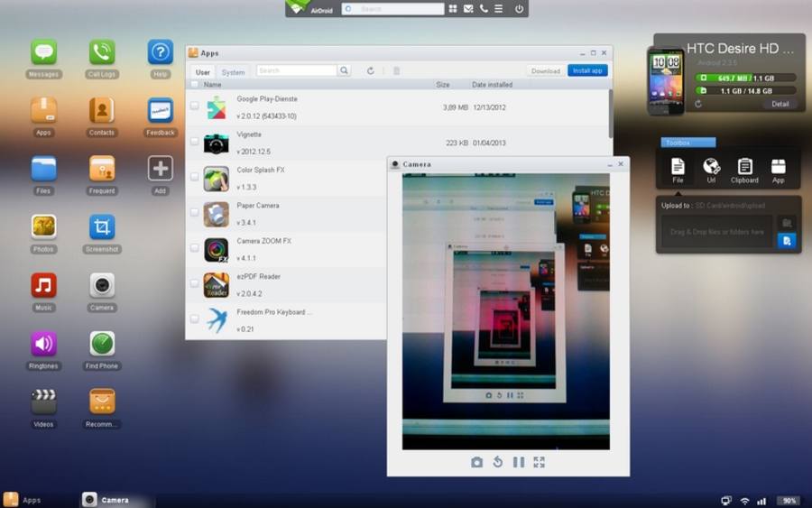The image size is (812, 508).
Task: Open the Videos icon
Action: 43,402
